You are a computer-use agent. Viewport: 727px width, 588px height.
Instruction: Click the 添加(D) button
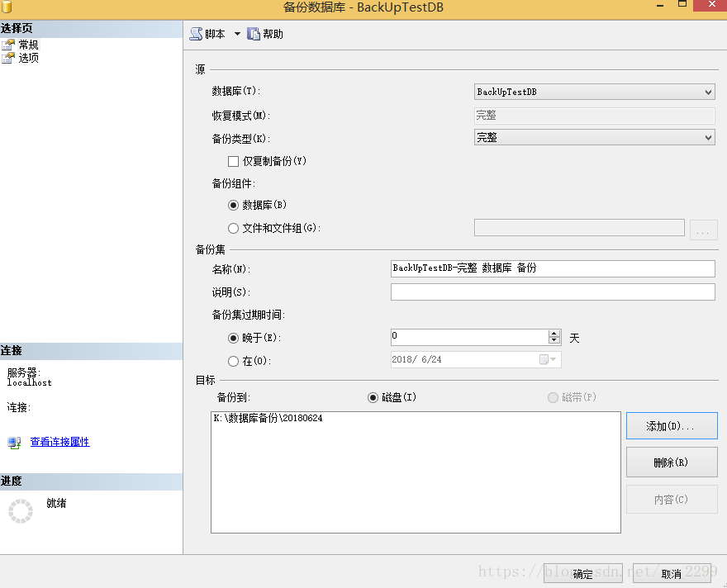(672, 425)
